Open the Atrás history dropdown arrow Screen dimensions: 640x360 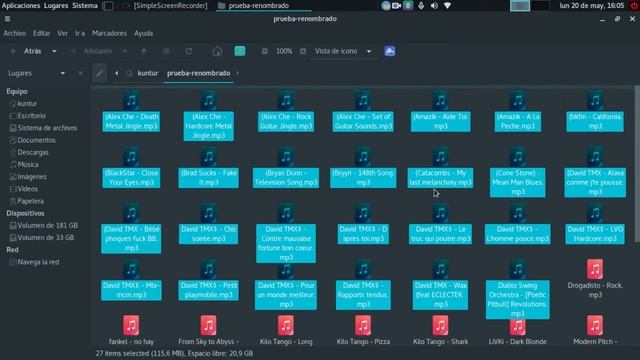54,51
